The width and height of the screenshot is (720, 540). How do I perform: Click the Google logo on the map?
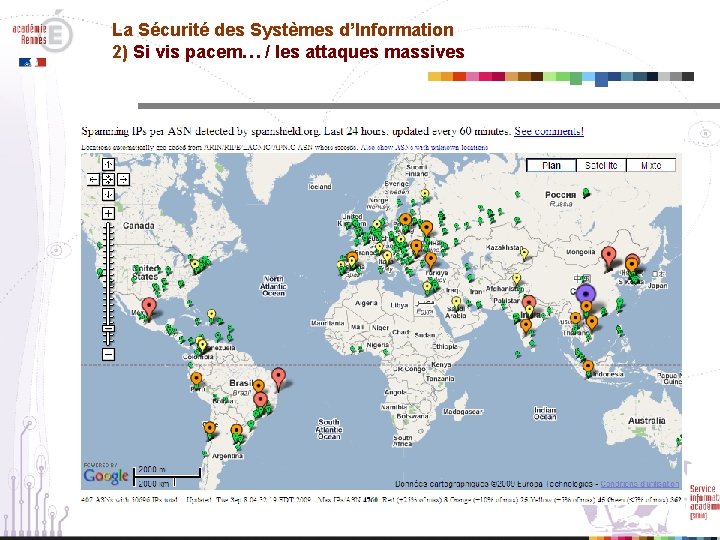pyautogui.click(x=106, y=476)
